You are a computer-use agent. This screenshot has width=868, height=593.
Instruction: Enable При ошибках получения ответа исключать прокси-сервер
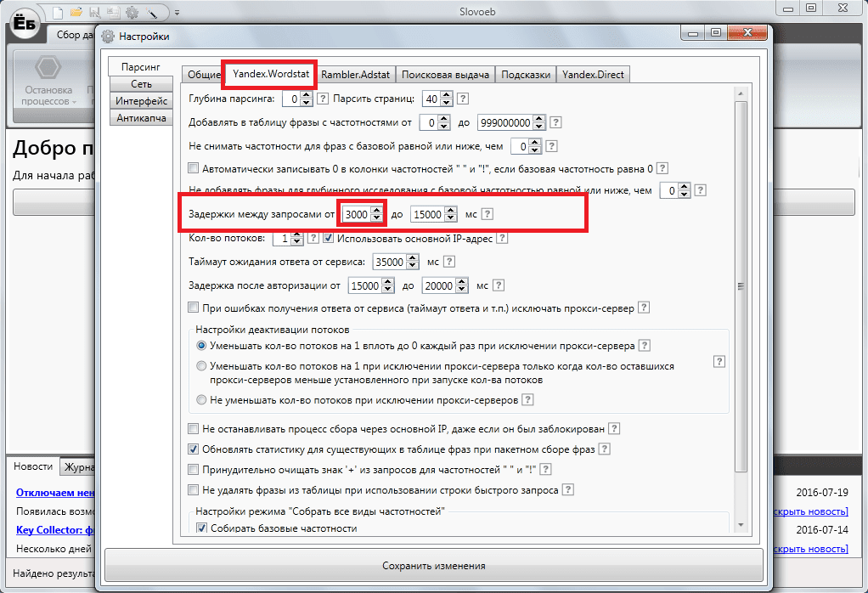coord(193,308)
